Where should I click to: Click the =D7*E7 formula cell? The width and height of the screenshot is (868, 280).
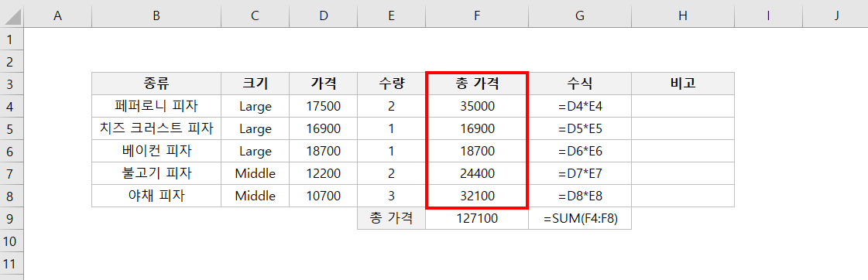(x=580, y=173)
